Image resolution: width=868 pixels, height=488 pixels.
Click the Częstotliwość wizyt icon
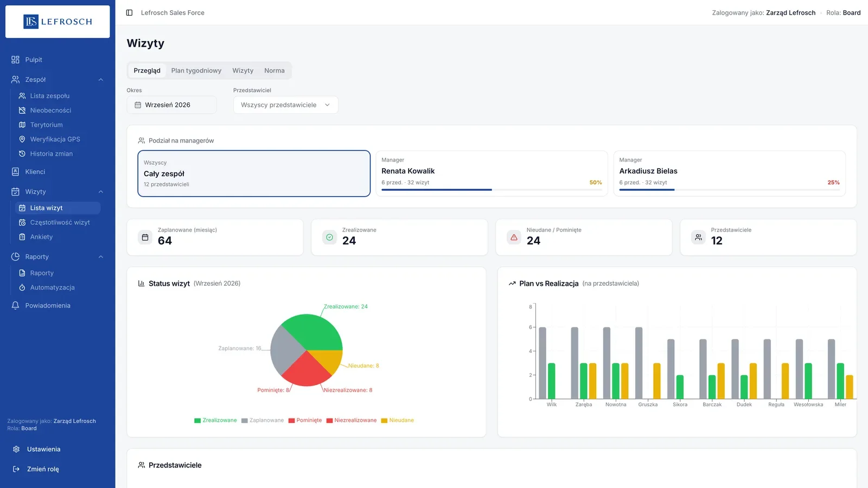(x=22, y=222)
